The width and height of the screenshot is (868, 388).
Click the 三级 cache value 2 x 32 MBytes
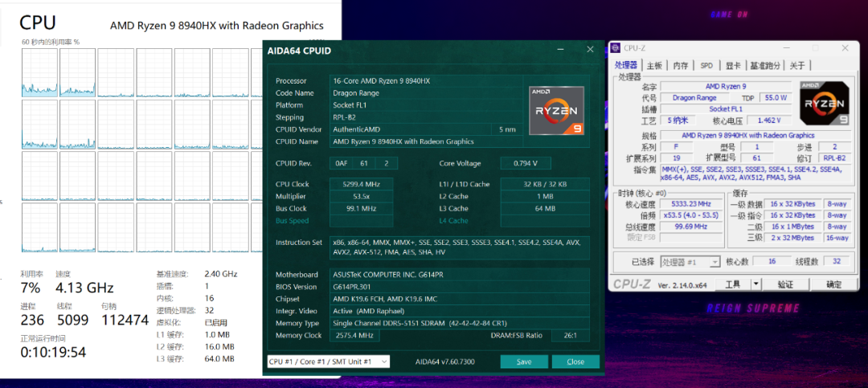[792, 238]
